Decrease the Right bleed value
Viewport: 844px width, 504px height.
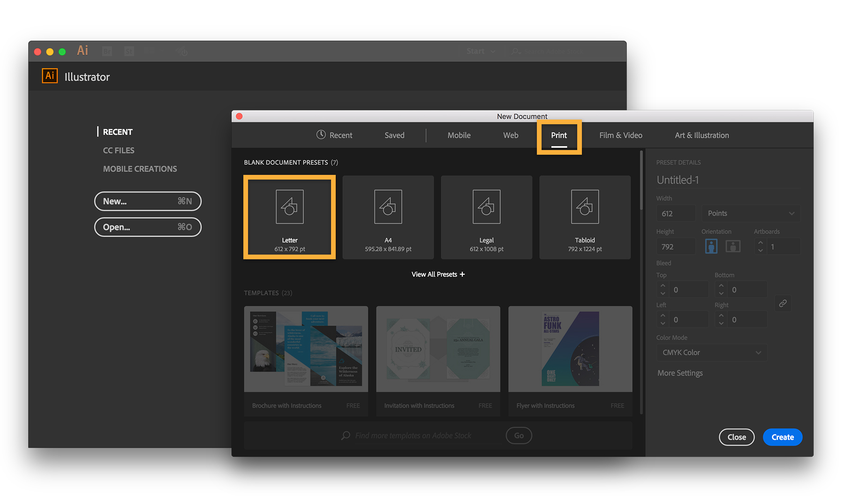[x=721, y=323]
